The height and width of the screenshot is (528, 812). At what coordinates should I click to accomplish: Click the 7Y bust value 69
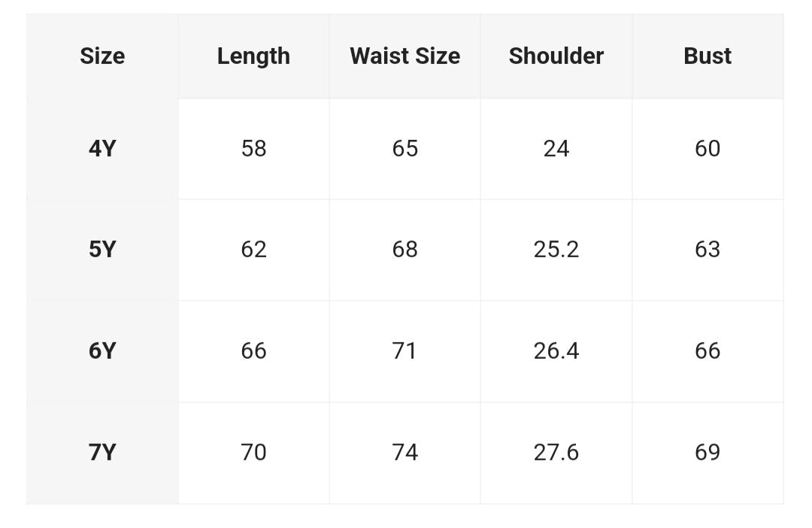(x=707, y=453)
